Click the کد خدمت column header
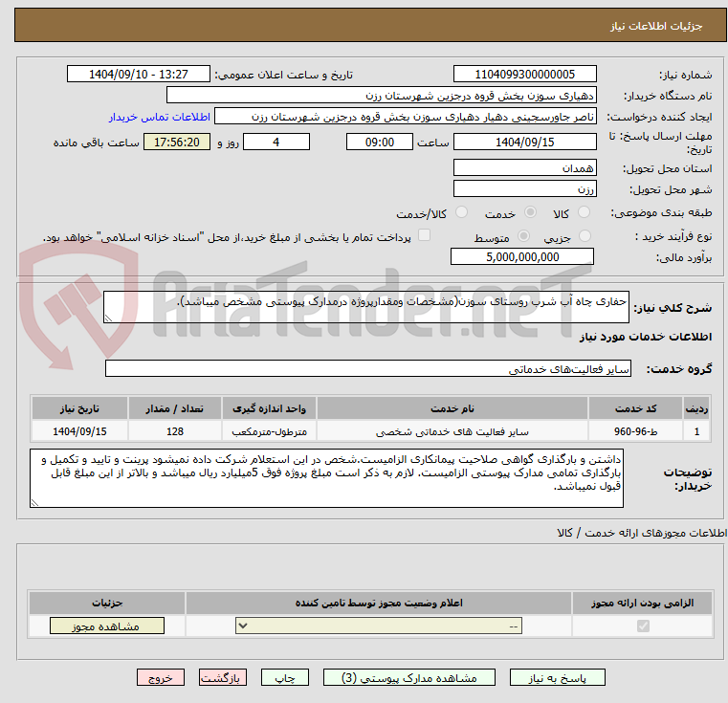 point(635,408)
